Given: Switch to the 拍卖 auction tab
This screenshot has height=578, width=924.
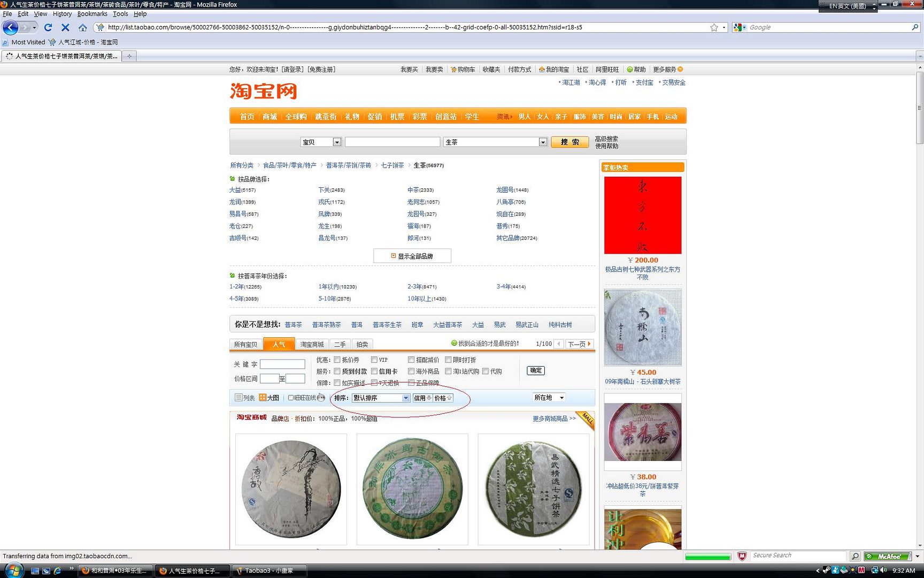Looking at the screenshot, I should point(362,344).
